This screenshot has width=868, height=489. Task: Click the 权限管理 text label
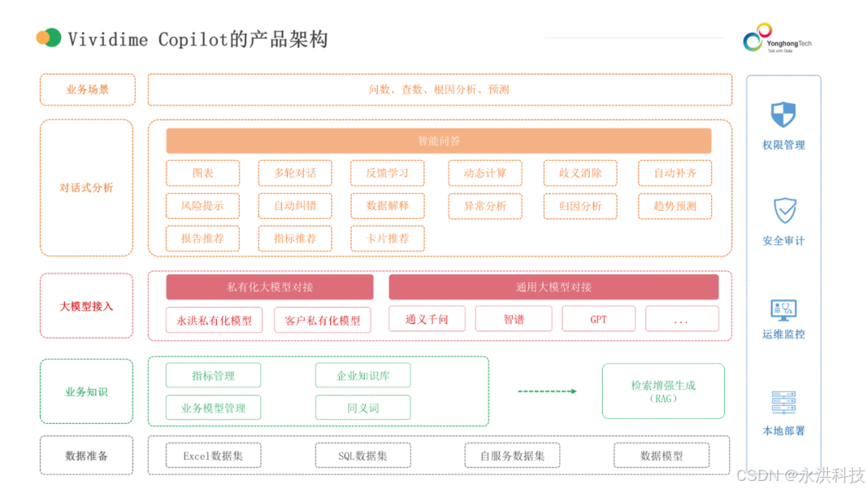click(x=784, y=145)
